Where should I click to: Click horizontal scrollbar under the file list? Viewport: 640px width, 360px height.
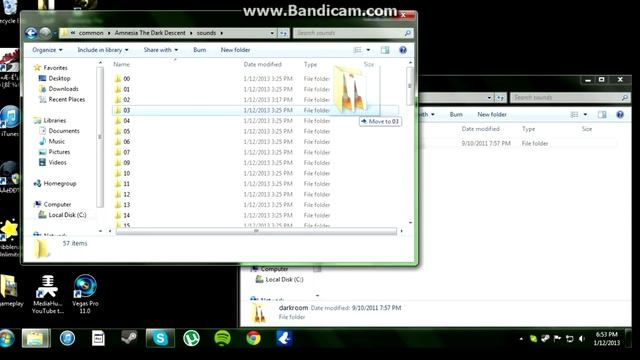[x=256, y=231]
